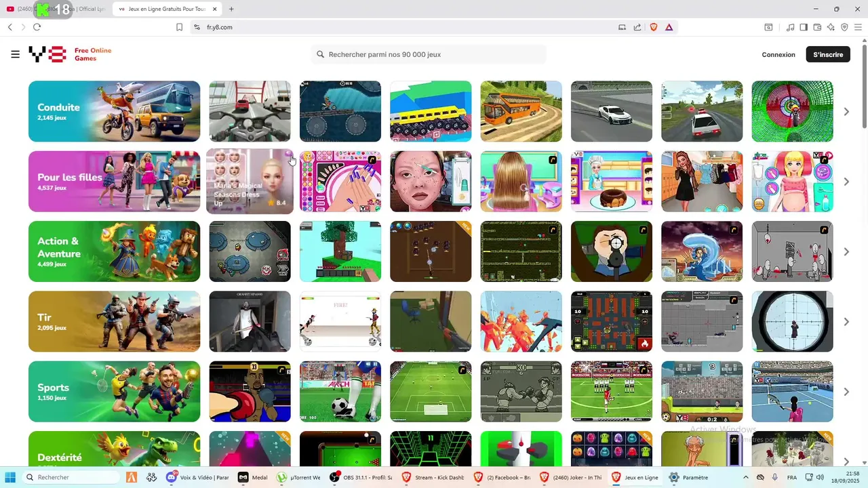Expand the Sports row with the right arrow
The width and height of the screenshot is (868, 488).
846,392
